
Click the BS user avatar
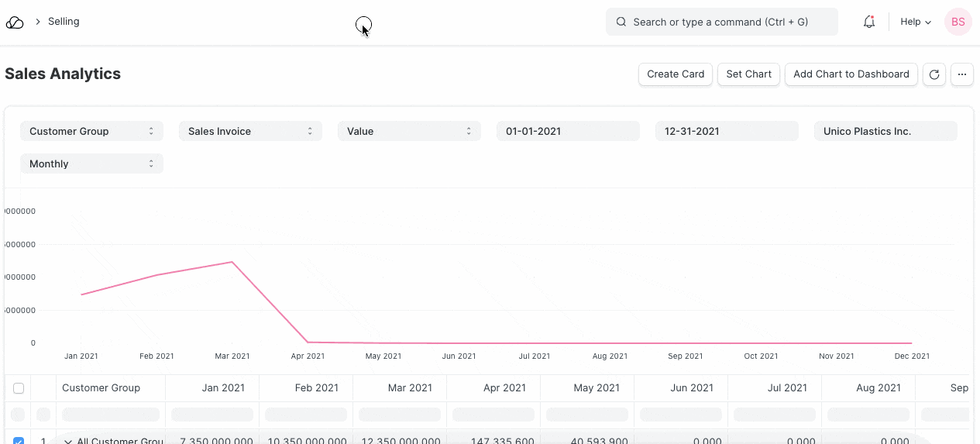coord(958,22)
